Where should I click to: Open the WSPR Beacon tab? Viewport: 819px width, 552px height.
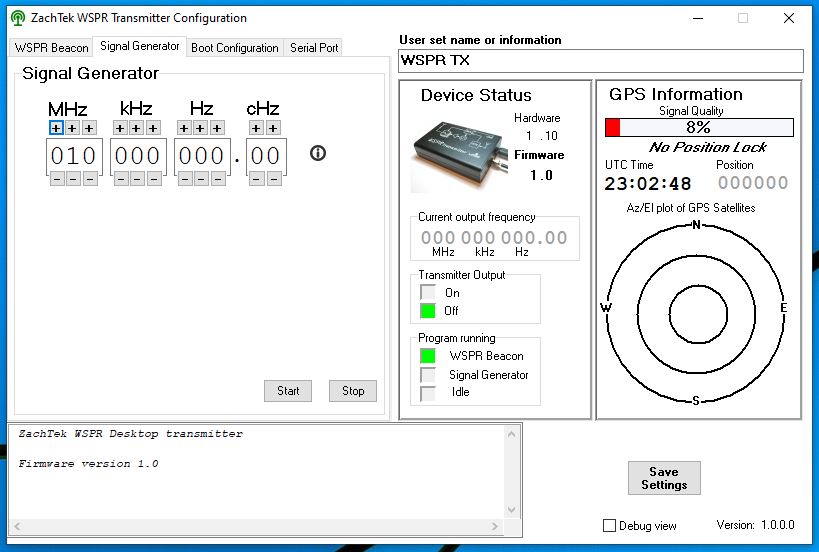coord(51,48)
